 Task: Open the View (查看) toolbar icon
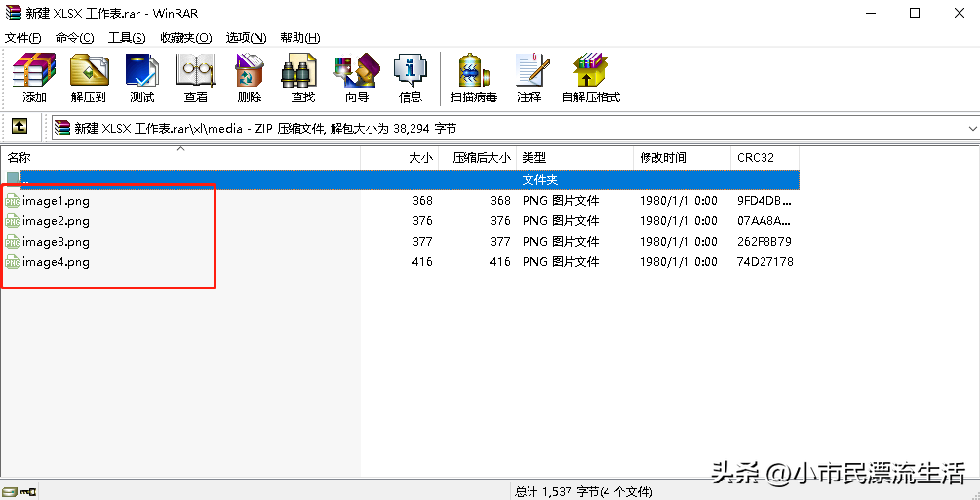coord(196,78)
